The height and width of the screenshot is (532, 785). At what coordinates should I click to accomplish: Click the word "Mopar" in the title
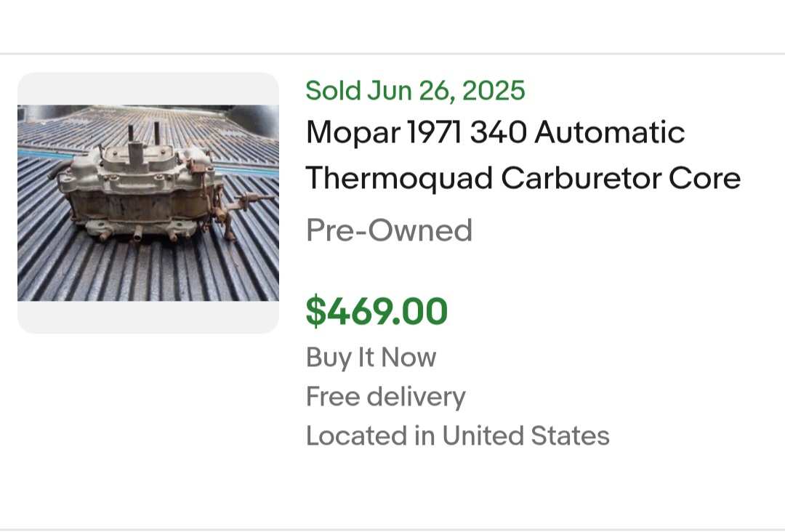tap(353, 134)
